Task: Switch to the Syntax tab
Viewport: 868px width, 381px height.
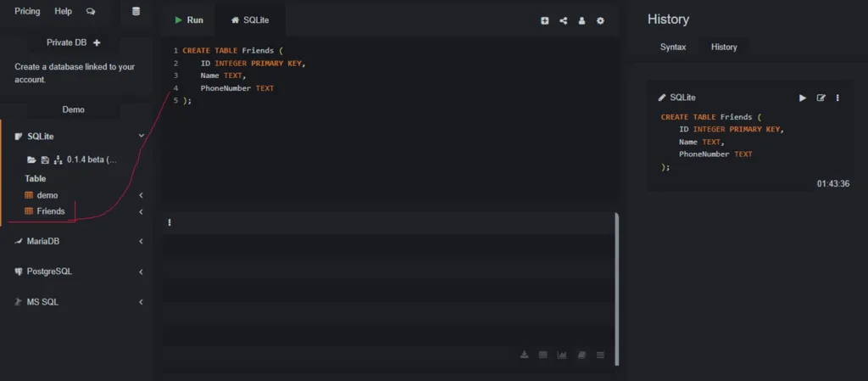Action: pos(672,47)
